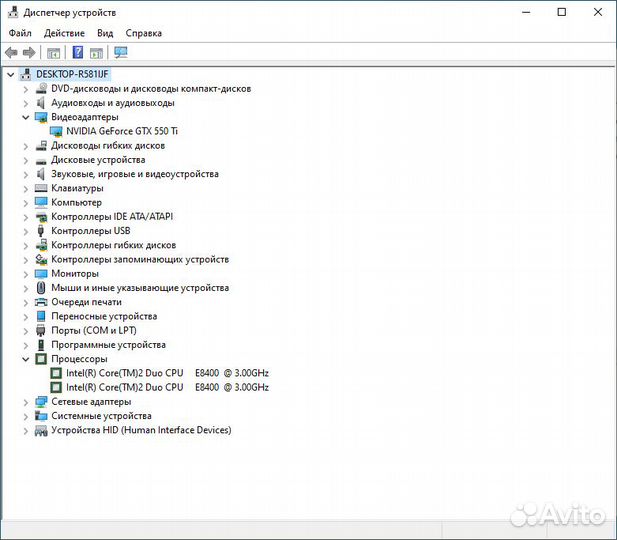The width and height of the screenshot is (617, 540).
Task: Click the computer icon next to Компьютер
Action: (x=41, y=202)
